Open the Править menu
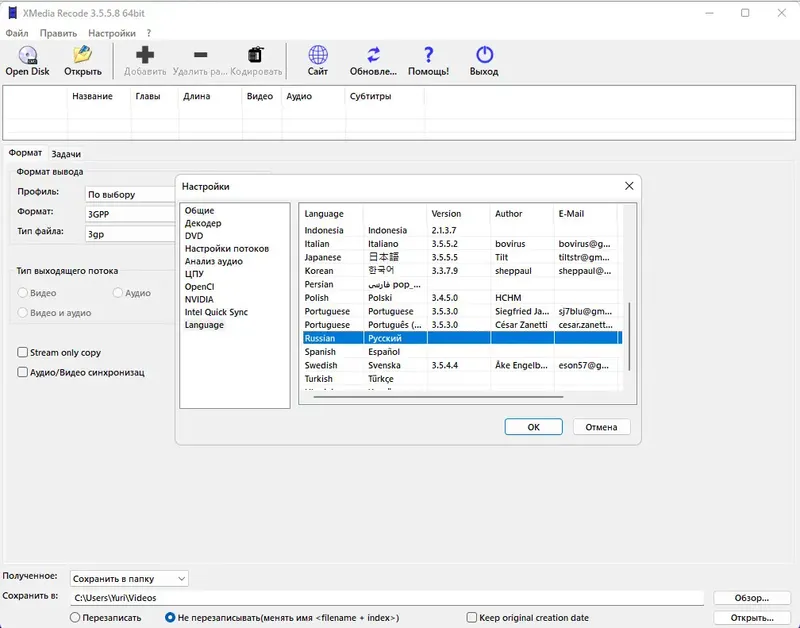 58,33
